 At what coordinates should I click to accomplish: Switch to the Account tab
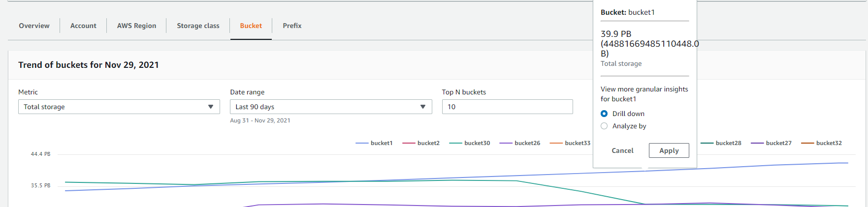[x=83, y=26]
